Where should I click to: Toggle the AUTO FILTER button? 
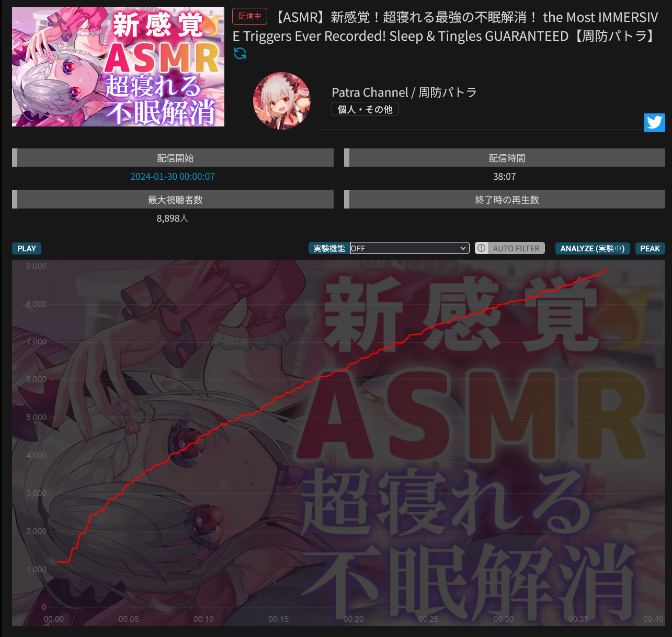(x=510, y=248)
